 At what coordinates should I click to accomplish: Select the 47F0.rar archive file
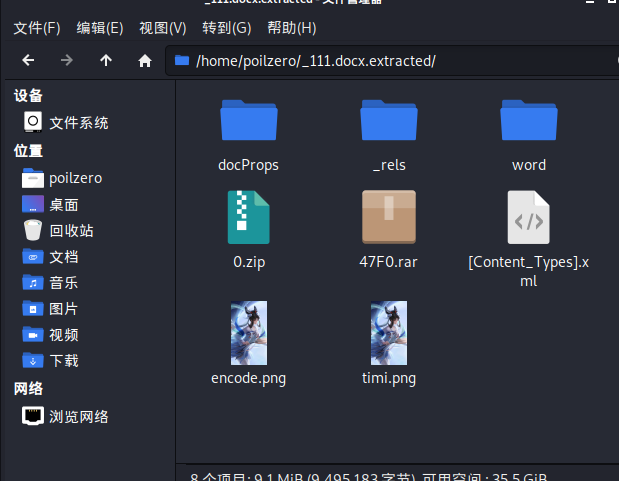pyautogui.click(x=388, y=217)
